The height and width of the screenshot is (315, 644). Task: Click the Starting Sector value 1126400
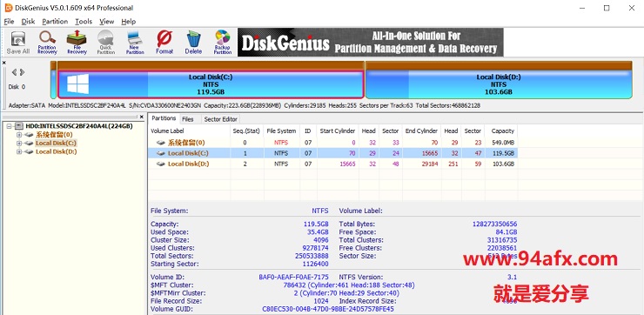coord(315,264)
